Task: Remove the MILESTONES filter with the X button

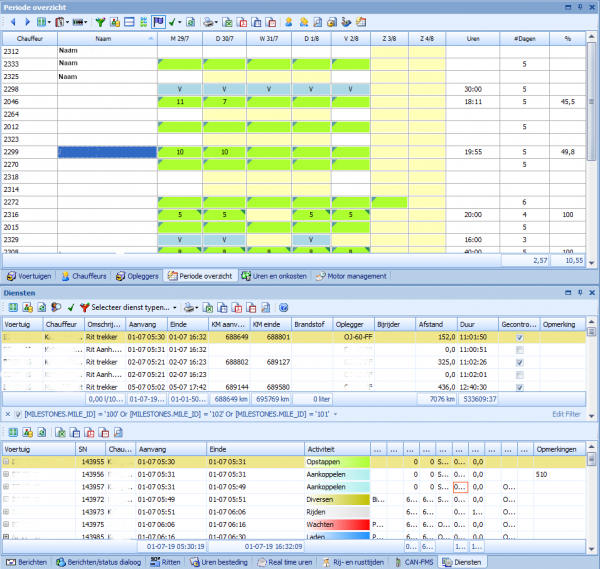Action: pos(8,414)
